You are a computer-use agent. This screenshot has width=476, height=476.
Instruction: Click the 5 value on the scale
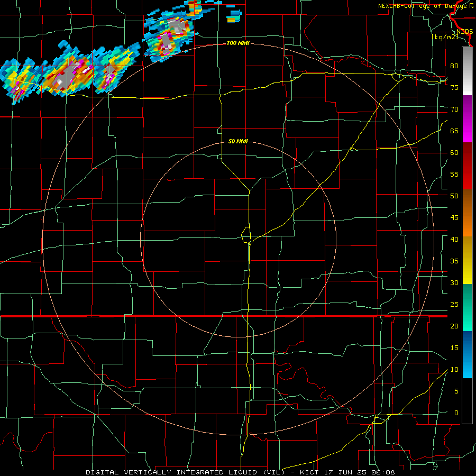coord(456,391)
